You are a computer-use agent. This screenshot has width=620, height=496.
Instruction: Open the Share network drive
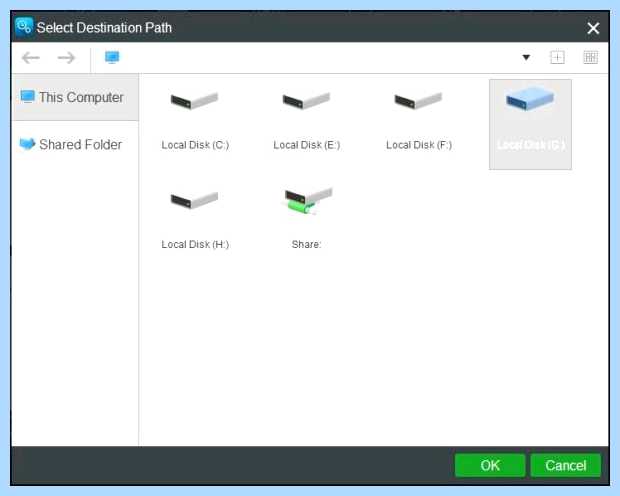point(306,220)
